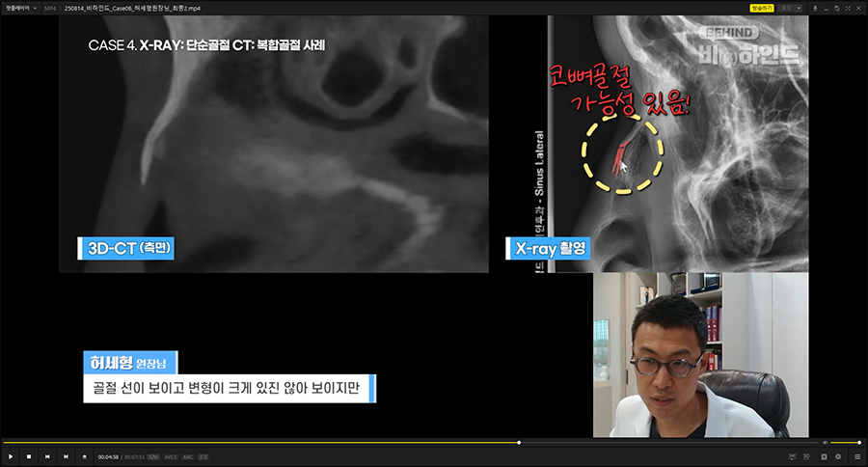This screenshot has width=868, height=467.
Task: Open the 팟플레이어 main menu dropdown
Action: [x=21, y=7]
